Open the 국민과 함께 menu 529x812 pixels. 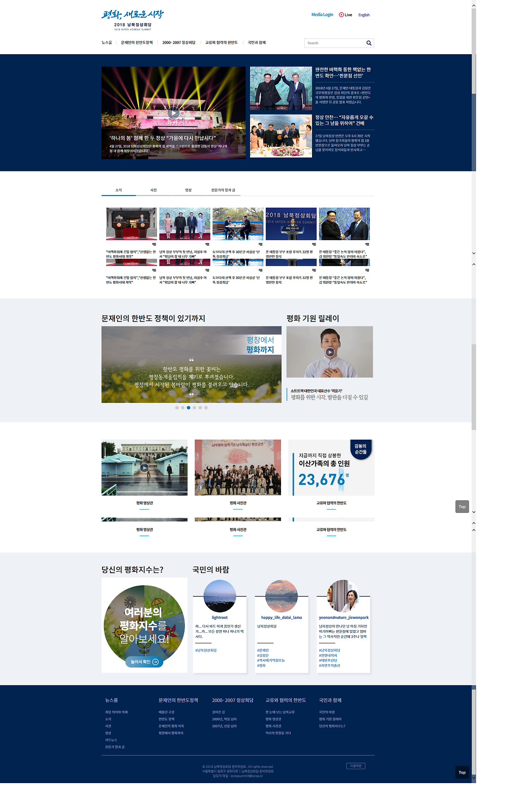257,43
